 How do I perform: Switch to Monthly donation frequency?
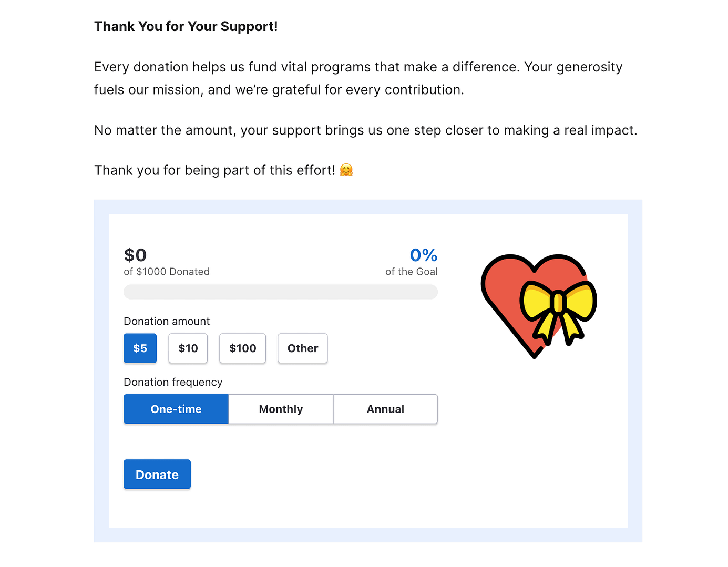(x=280, y=409)
